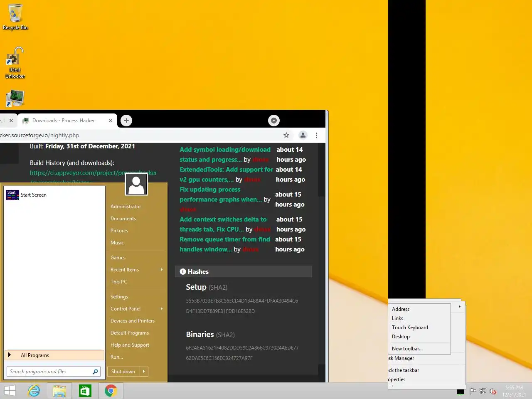This screenshot has width=532, height=399.
Task: Open Default Programs from the Start menu
Action: (130, 333)
